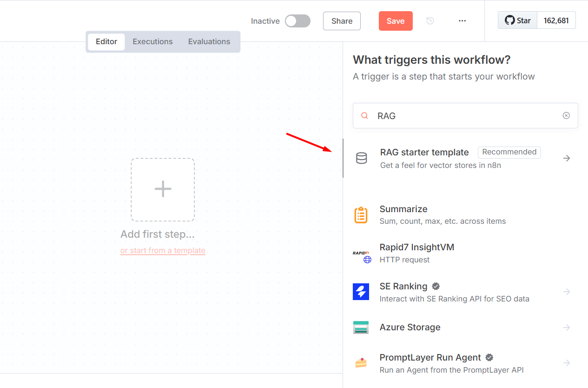Open the Evaluations tab

click(209, 41)
